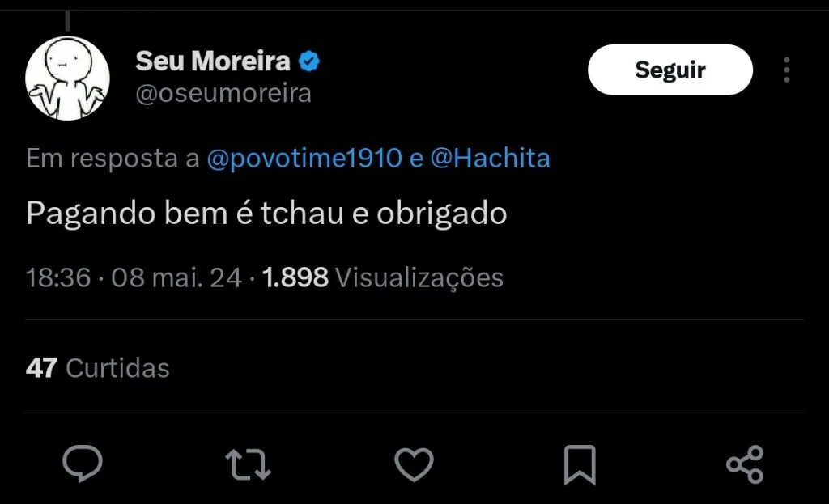Viewport: 829px width, 504px height.
Task: Repost the tweet using the retweet icon
Action: tap(248, 464)
